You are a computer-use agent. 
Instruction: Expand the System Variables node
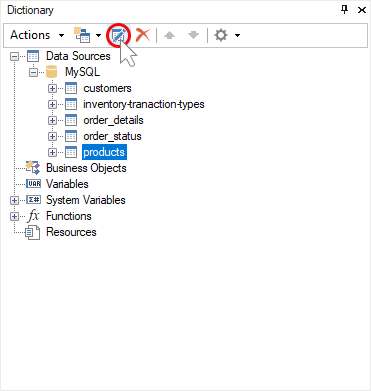[14, 200]
